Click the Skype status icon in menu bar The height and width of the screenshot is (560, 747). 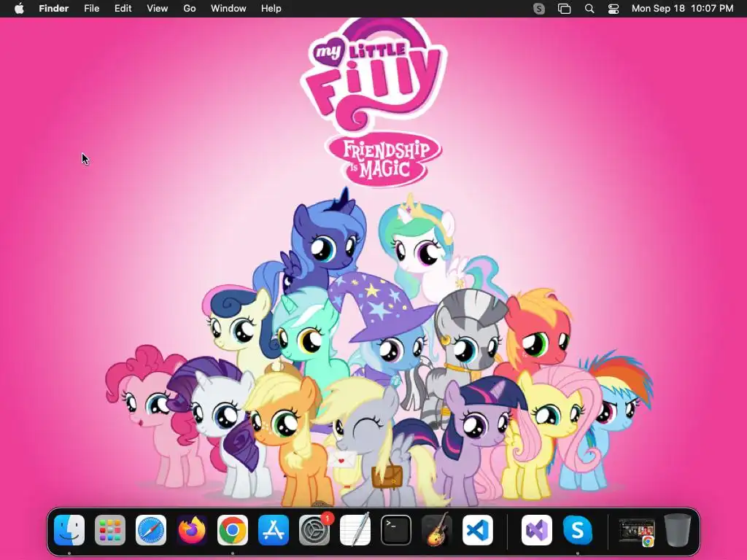pyautogui.click(x=539, y=9)
